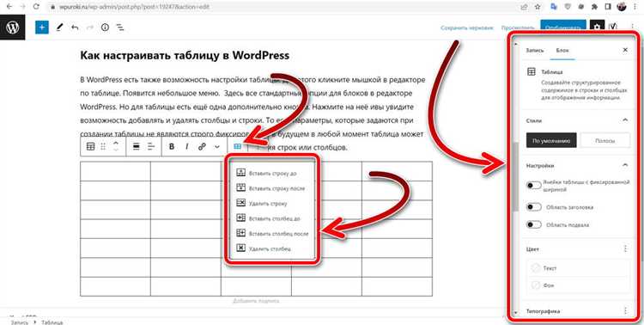Reload the browser page

pos(36,7)
